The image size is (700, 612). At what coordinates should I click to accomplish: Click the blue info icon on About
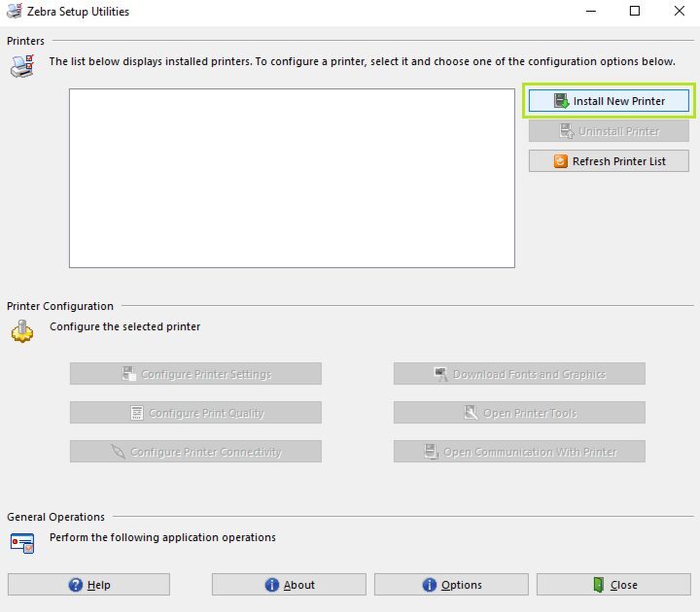click(272, 585)
